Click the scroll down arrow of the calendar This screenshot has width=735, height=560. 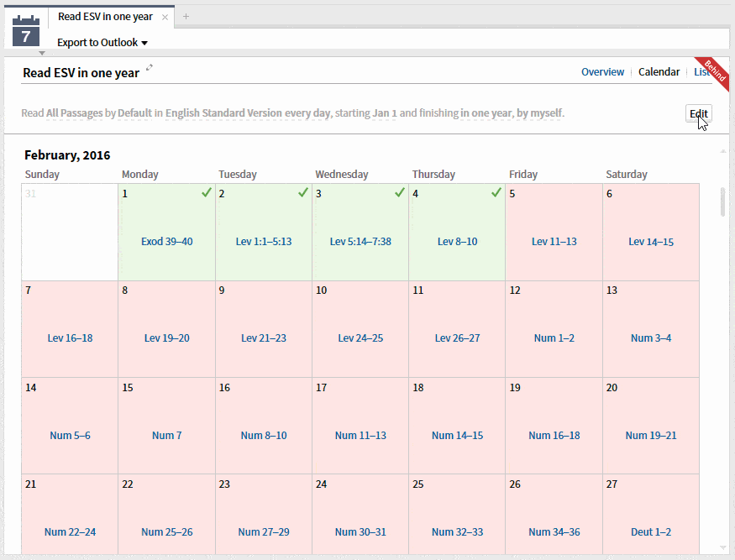[722, 547]
